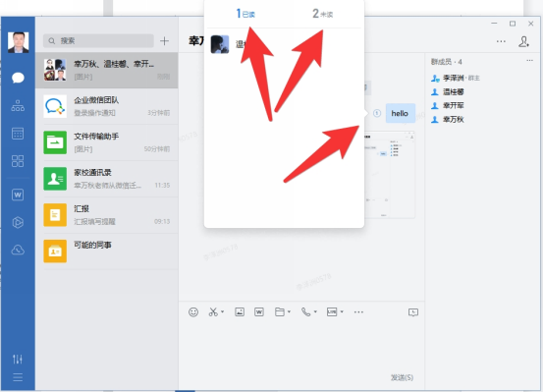
Task: Open the hamburger menu at sidebar bottom
Action: [x=18, y=377]
